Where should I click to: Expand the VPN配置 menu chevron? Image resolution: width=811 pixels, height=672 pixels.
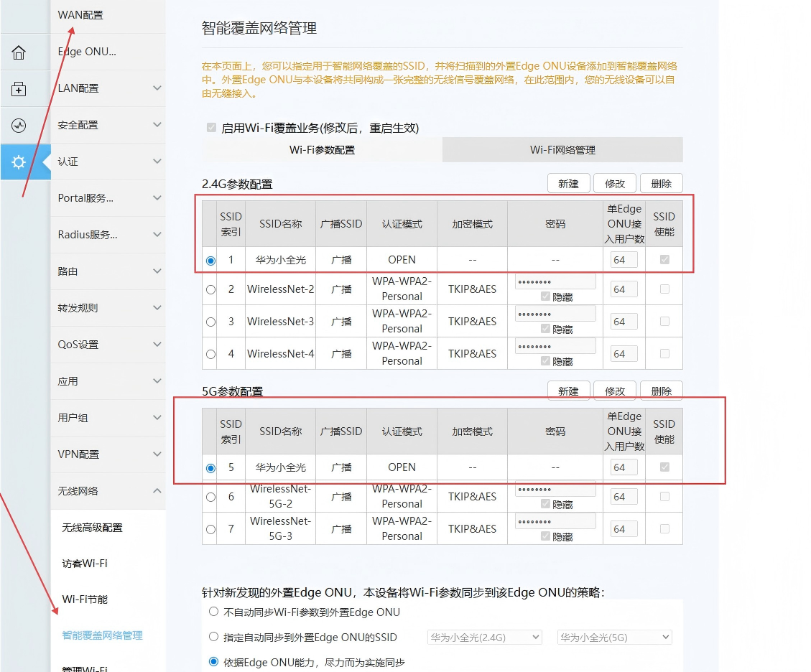pos(157,454)
